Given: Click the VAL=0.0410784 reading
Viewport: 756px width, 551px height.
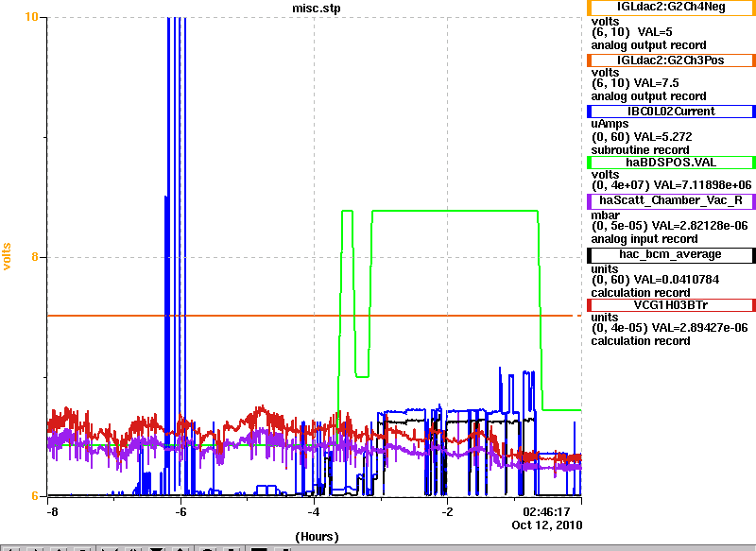Looking at the screenshot, I should (676, 280).
